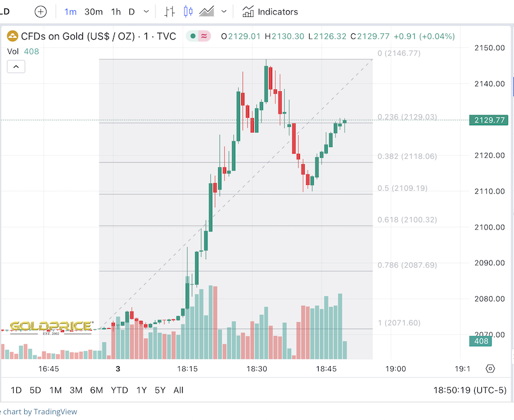Switch to the 1m interval
This screenshot has width=514, height=420.
point(70,11)
